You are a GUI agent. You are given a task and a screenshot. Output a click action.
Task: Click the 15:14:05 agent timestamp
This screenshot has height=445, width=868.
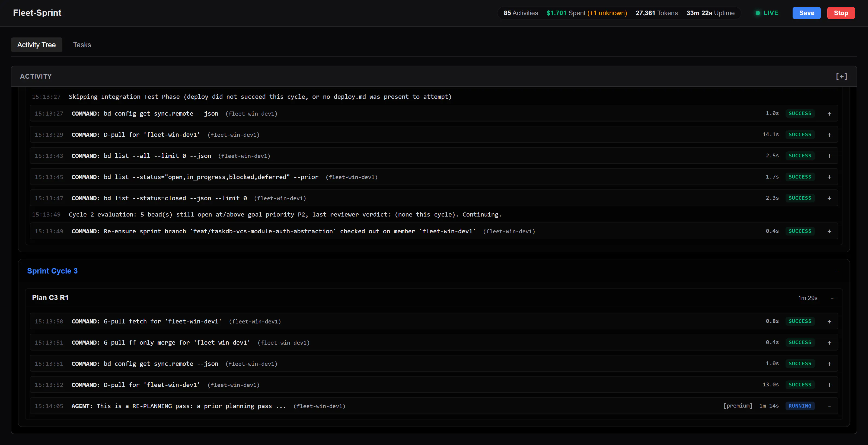(x=49, y=406)
